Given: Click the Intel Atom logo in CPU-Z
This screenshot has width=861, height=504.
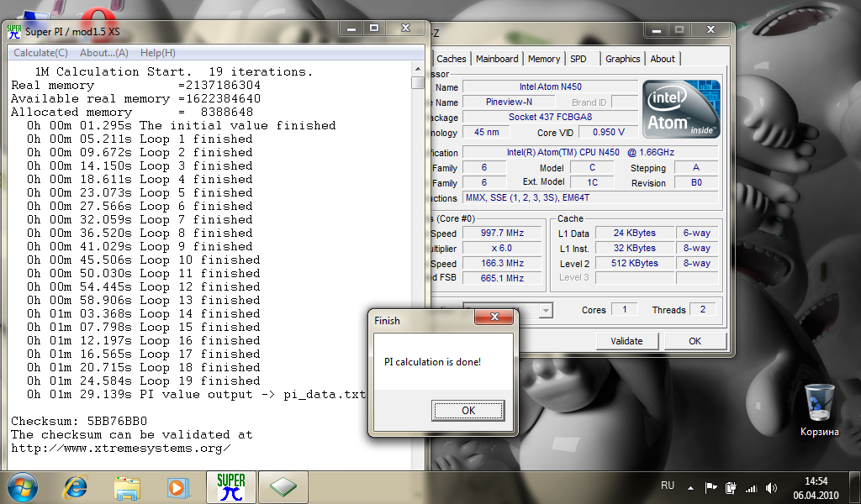Looking at the screenshot, I should click(681, 108).
